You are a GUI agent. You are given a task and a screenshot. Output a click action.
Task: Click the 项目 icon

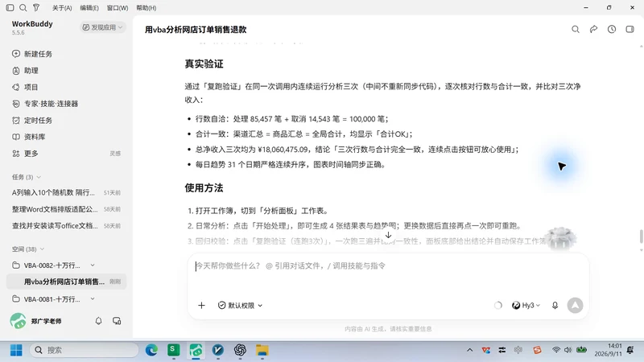point(16,87)
